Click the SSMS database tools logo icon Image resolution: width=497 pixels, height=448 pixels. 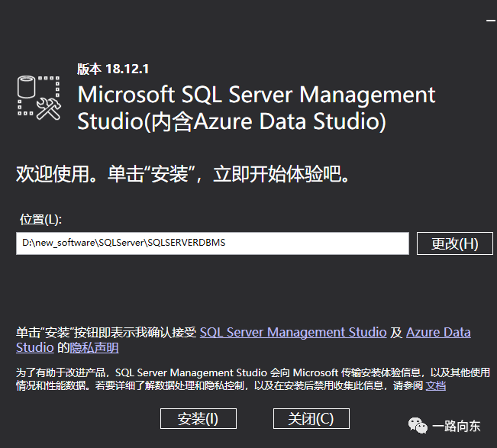pos(39,98)
